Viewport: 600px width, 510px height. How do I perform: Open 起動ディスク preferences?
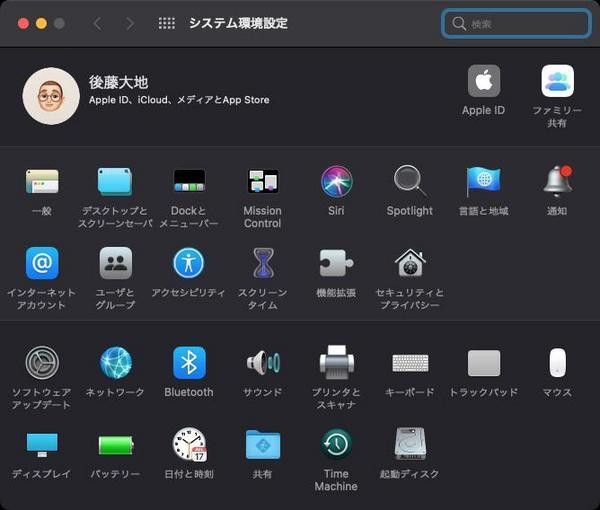[x=410, y=444]
